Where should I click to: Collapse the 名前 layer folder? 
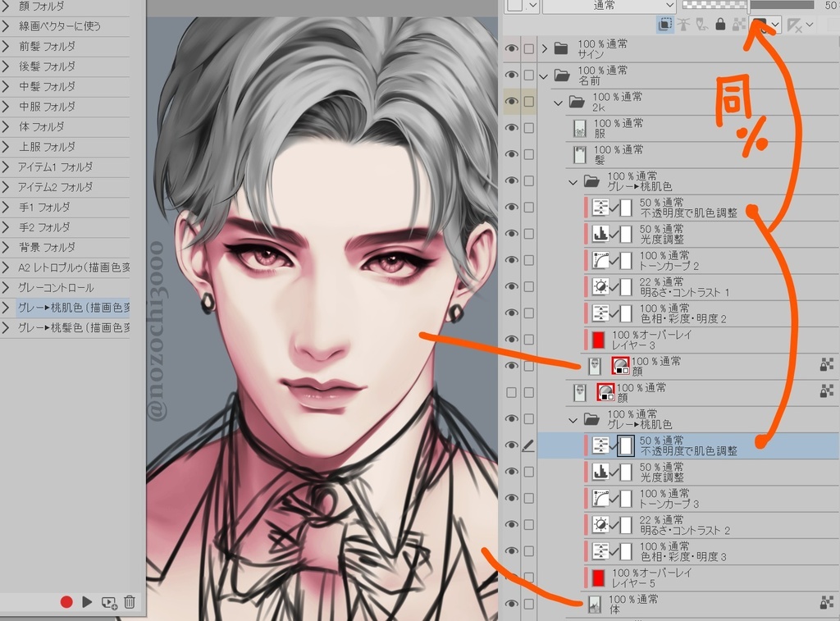tap(544, 76)
